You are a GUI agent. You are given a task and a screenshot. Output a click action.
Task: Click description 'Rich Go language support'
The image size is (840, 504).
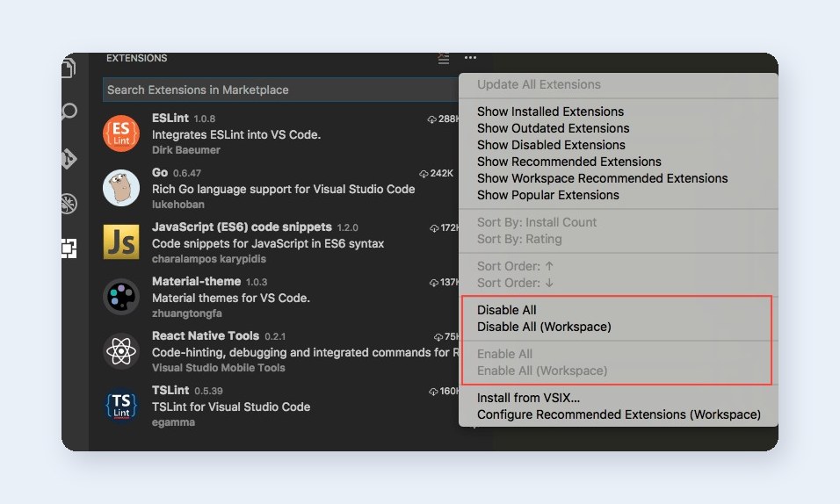pyautogui.click(x=284, y=189)
